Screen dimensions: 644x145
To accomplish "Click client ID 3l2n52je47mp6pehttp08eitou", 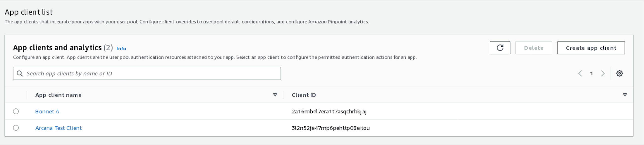I will [x=331, y=128].
